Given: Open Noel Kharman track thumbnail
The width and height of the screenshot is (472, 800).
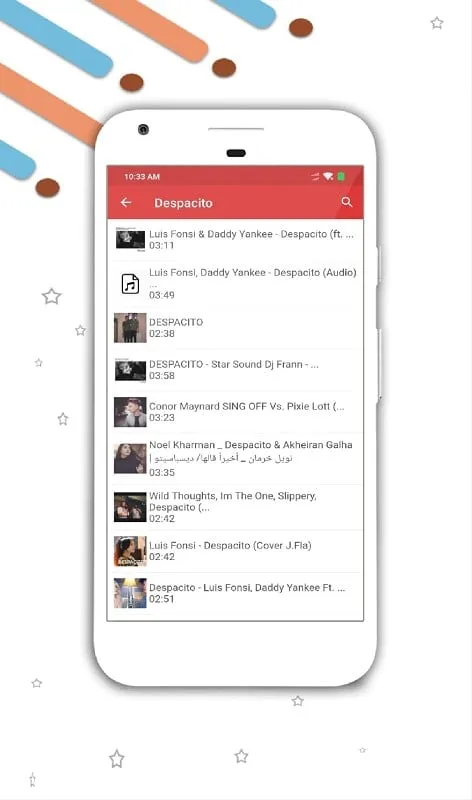Looking at the screenshot, I should [130, 458].
